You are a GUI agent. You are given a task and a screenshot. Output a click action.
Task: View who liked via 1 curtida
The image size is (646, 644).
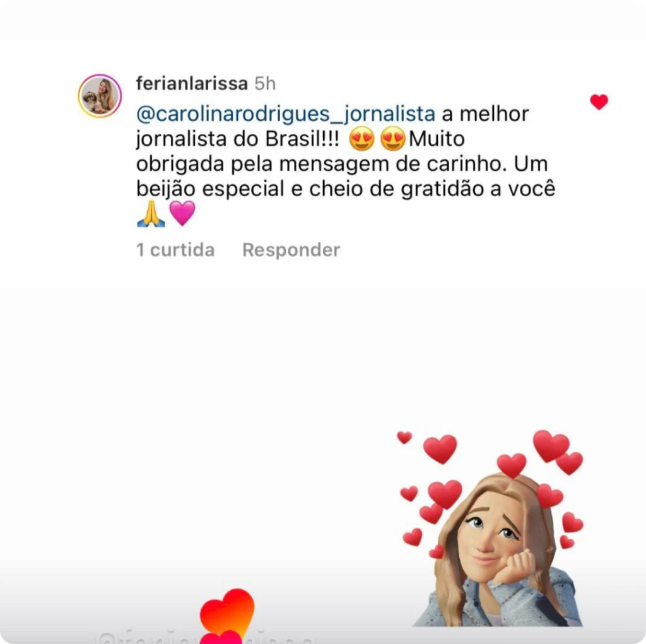click(x=175, y=250)
